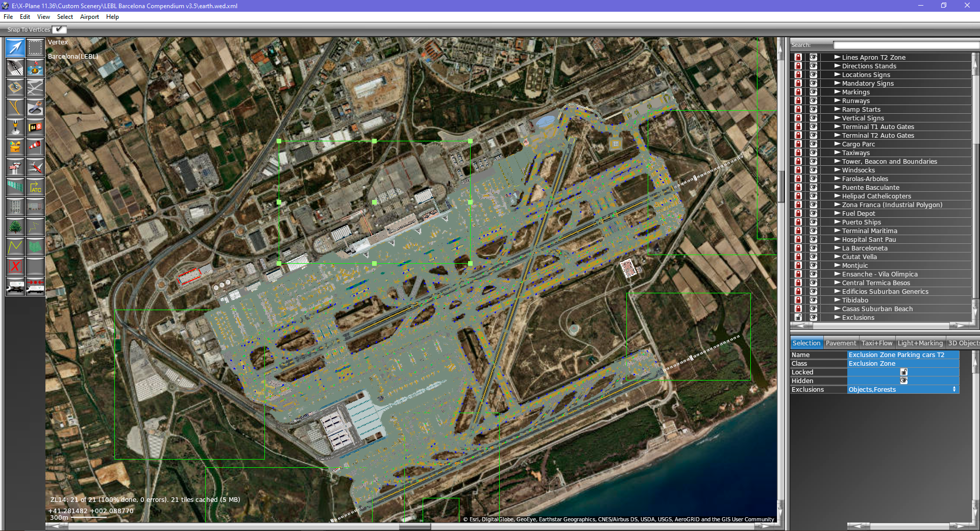Toggle eye icon for Windsocks
980x531 pixels.
tap(813, 170)
